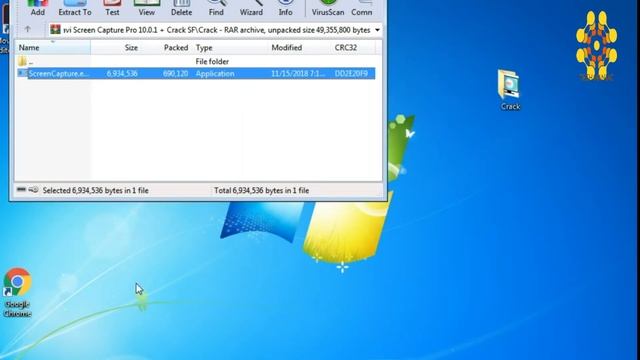Click the 11/15/2018 modified date cell
Image resolution: width=640 pixels, height=360 pixels.
pos(298,73)
